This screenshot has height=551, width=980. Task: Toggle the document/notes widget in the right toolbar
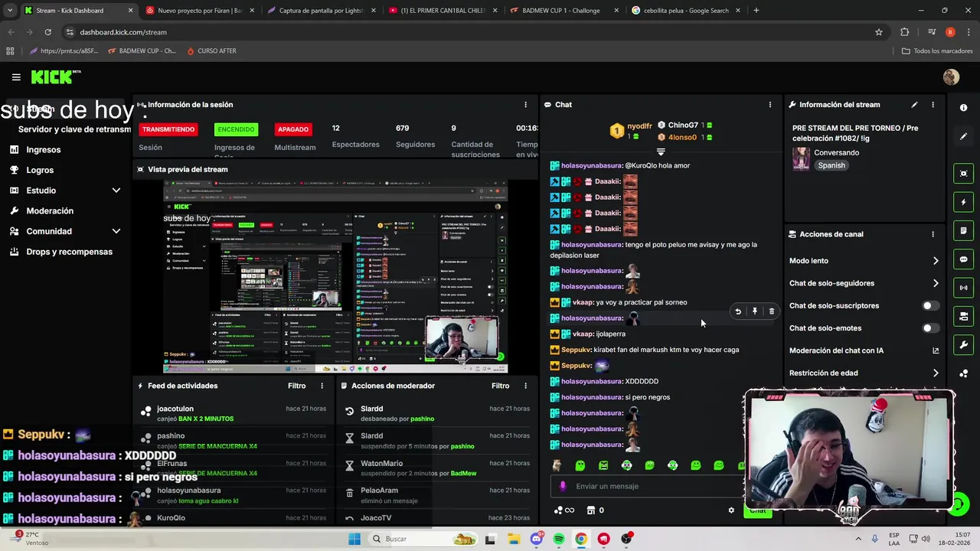tap(963, 230)
